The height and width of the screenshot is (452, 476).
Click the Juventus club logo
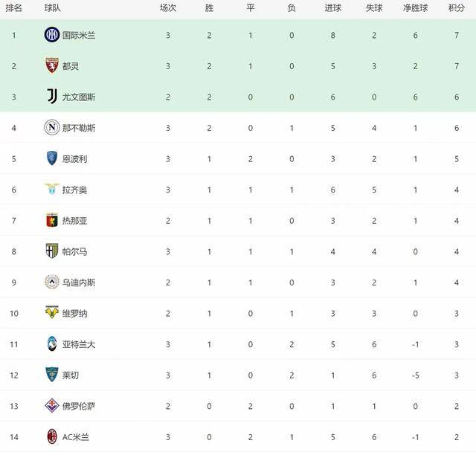(51, 97)
